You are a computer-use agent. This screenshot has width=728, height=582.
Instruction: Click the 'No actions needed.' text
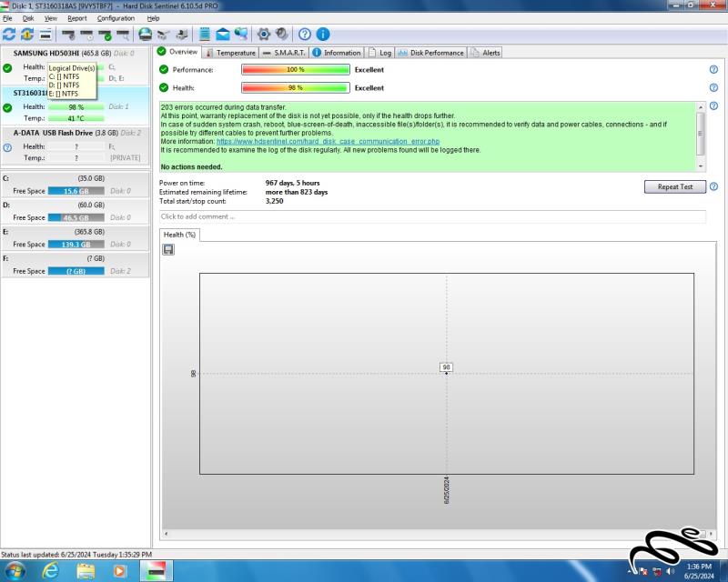pyautogui.click(x=191, y=167)
